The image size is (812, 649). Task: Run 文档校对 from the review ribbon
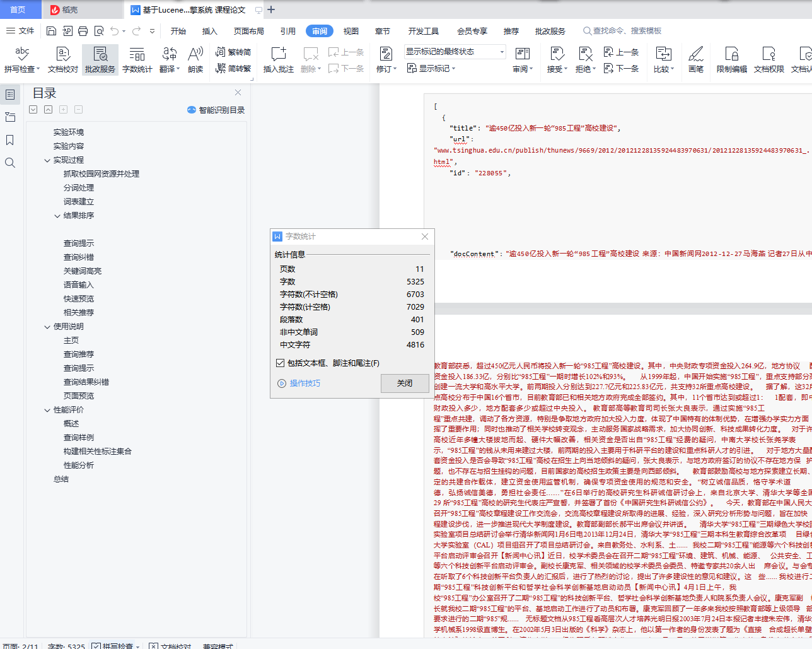pyautogui.click(x=63, y=60)
